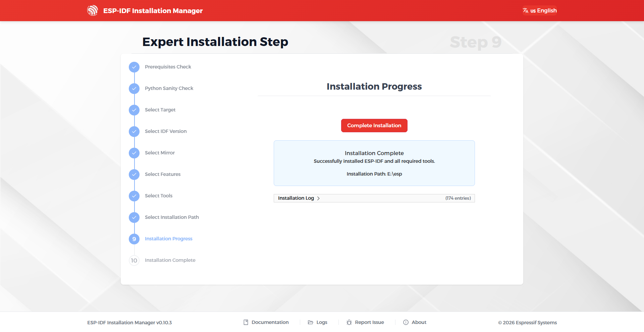Click the ESP-IDF Installation Manager header title

153,11
